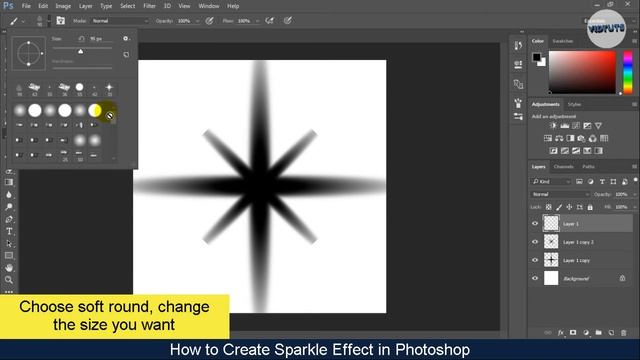Open the layer blend mode Normal dropdown
640x360 pixels.
click(560, 194)
